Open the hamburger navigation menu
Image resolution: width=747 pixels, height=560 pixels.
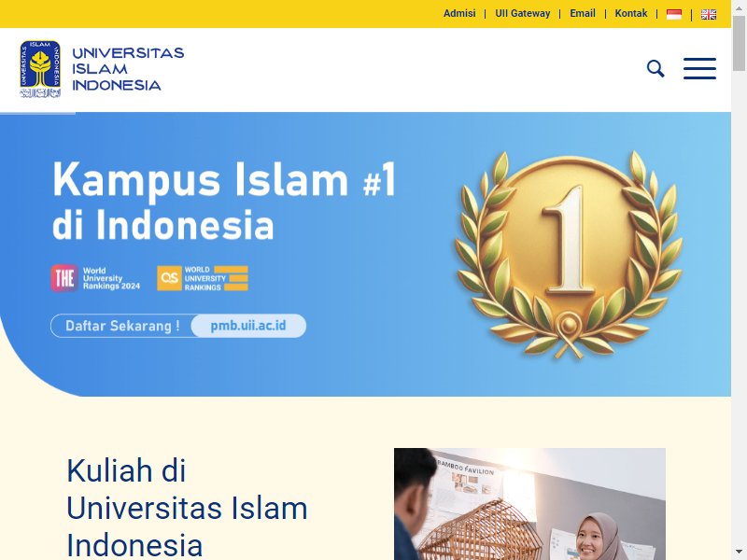(x=699, y=68)
